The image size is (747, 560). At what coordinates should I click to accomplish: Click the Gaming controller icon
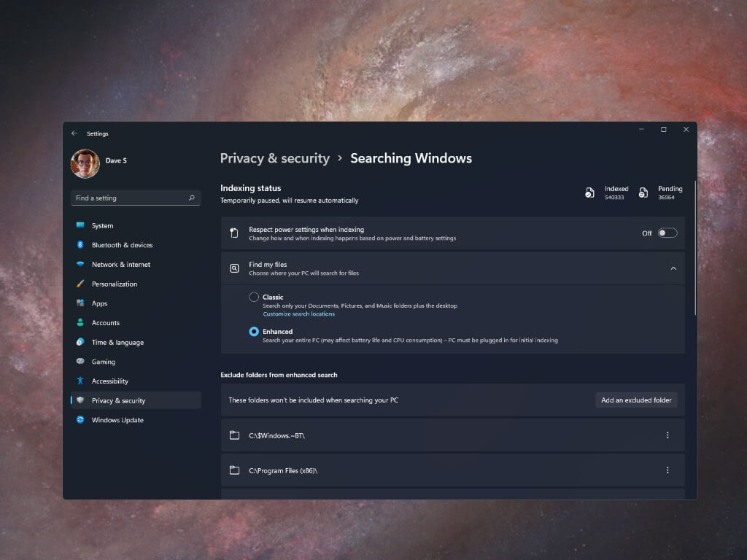[x=80, y=361]
